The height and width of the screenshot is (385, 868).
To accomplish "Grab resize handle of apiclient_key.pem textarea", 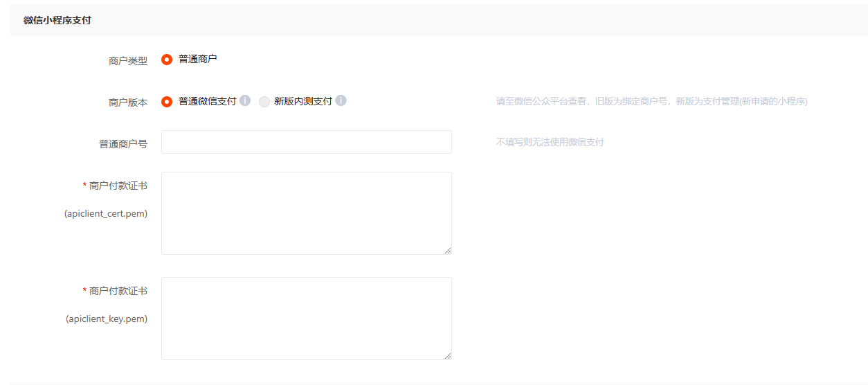I will pos(448,356).
